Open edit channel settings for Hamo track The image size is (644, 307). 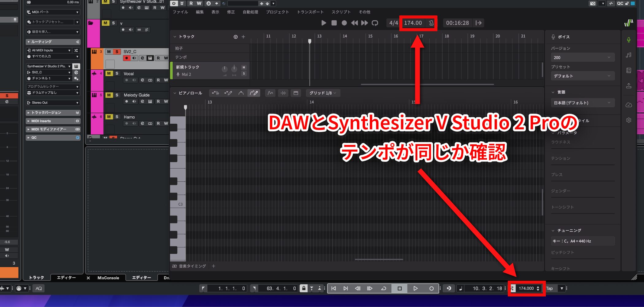click(142, 123)
